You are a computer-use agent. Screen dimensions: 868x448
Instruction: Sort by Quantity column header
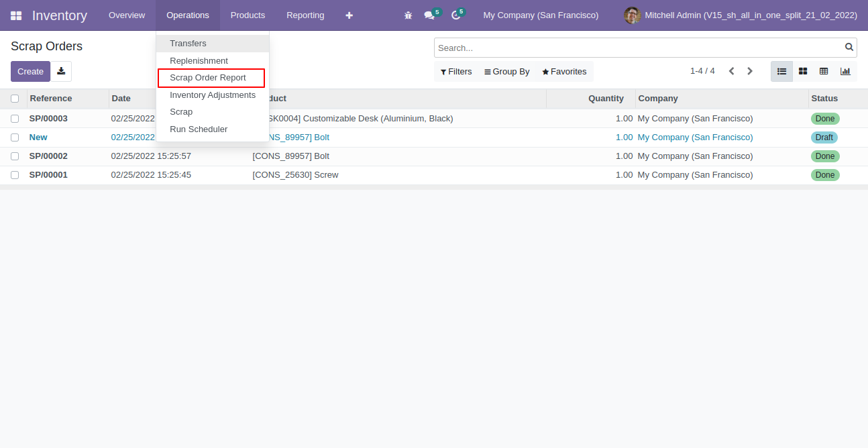pos(591,99)
